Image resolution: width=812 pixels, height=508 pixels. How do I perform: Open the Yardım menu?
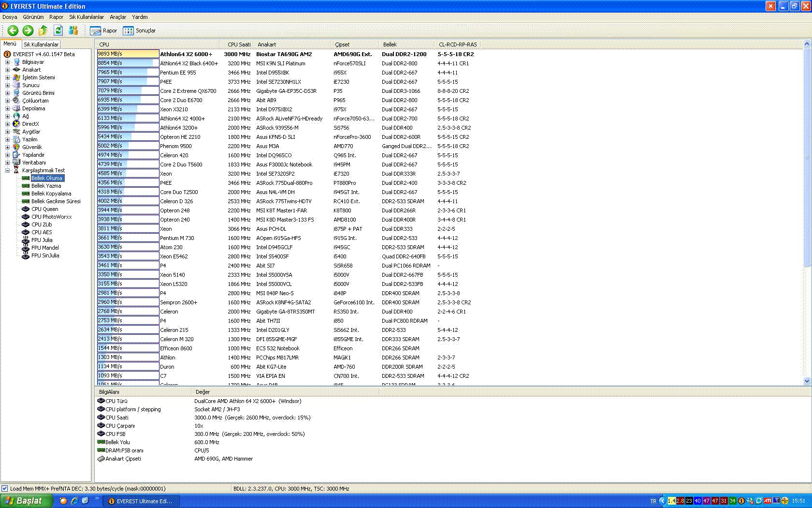pos(140,17)
